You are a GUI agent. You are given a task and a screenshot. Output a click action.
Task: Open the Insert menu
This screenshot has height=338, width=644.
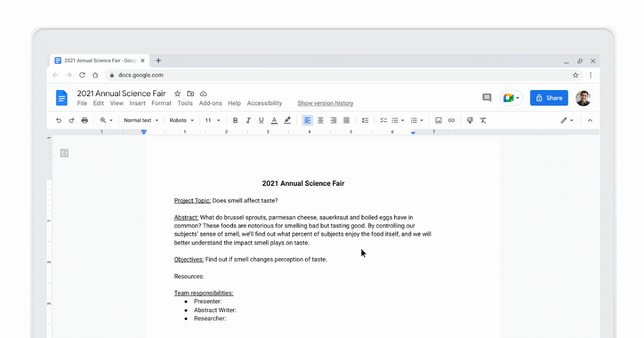point(137,103)
